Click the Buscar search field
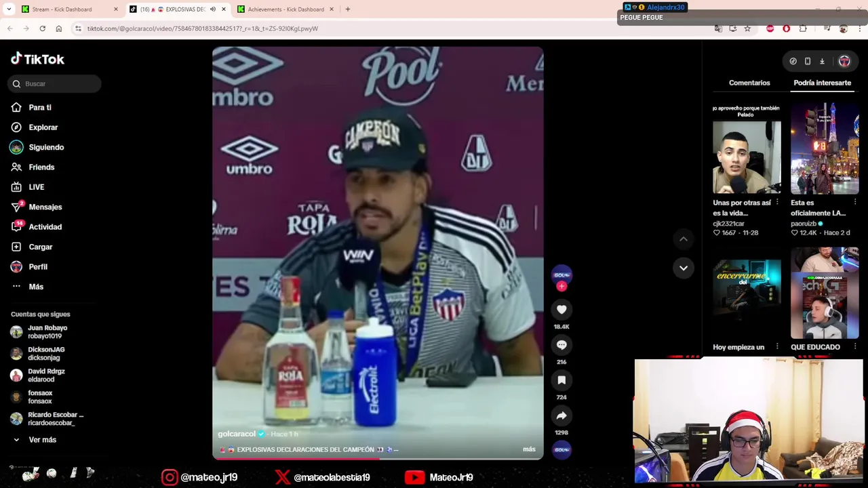This screenshot has width=868, height=488. pos(54,84)
